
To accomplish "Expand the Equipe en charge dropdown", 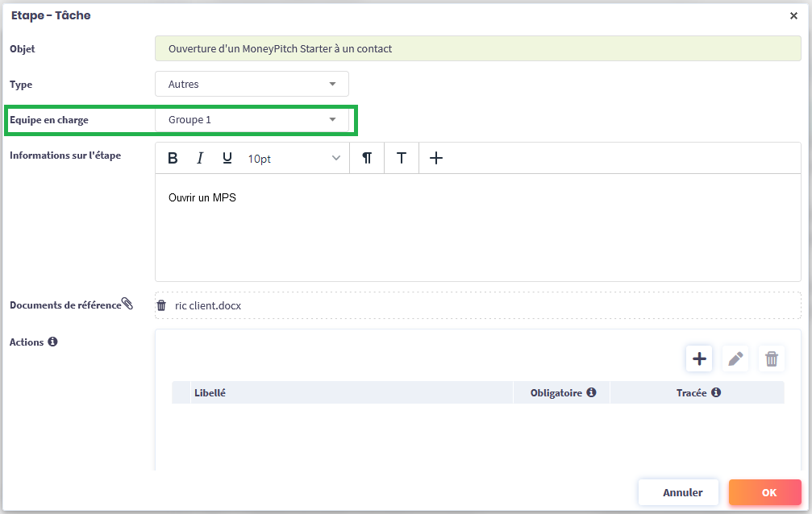I will (x=252, y=120).
